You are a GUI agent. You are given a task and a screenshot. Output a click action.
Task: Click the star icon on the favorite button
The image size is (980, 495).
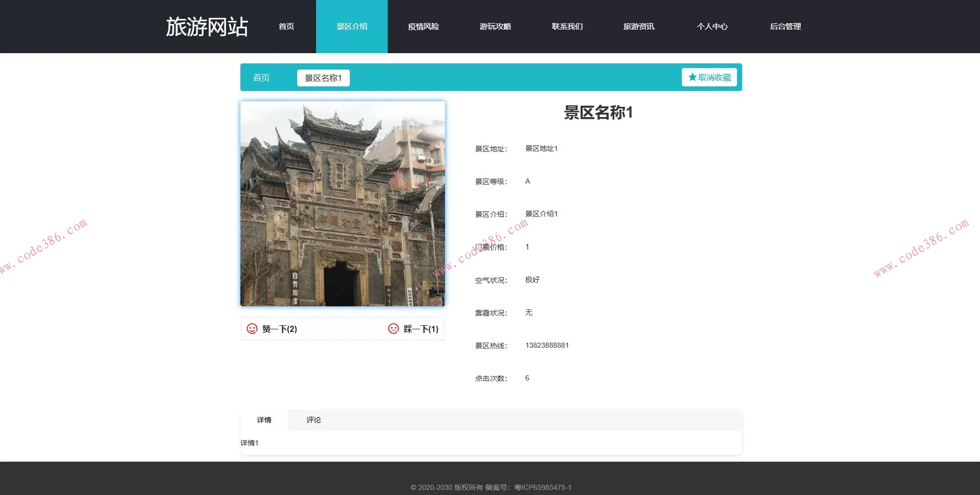pyautogui.click(x=691, y=77)
